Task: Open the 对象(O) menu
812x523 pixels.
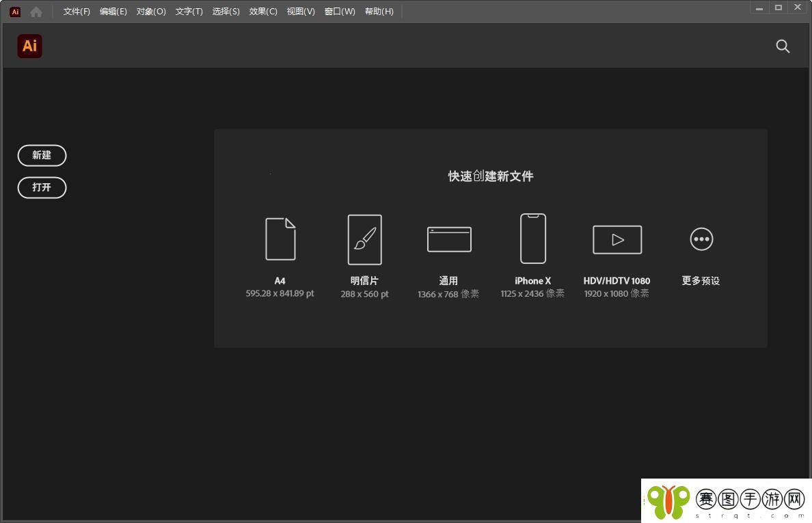Action: tap(151, 12)
